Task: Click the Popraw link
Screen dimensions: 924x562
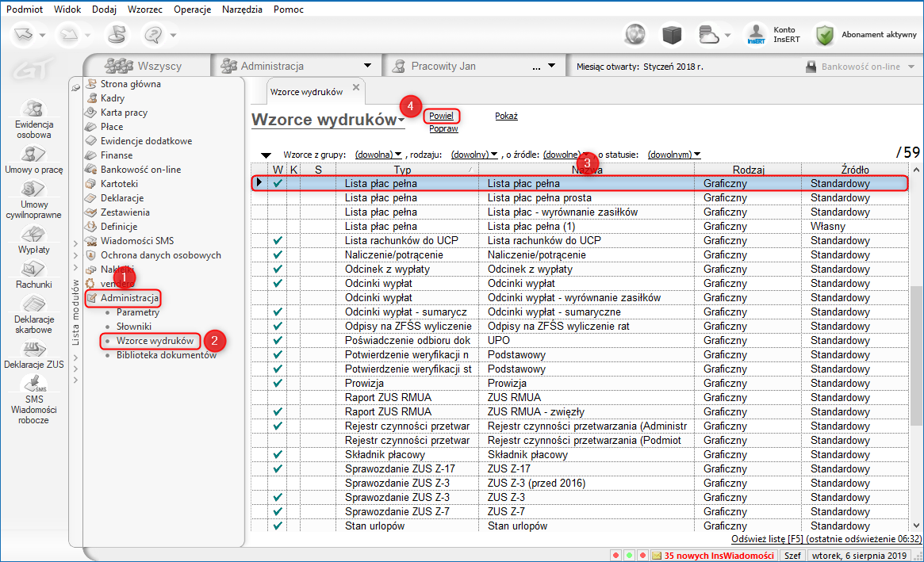Action: pos(443,128)
